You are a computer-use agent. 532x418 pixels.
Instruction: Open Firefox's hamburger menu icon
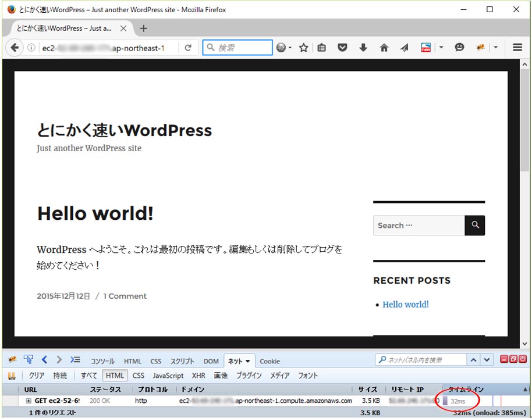(x=517, y=48)
